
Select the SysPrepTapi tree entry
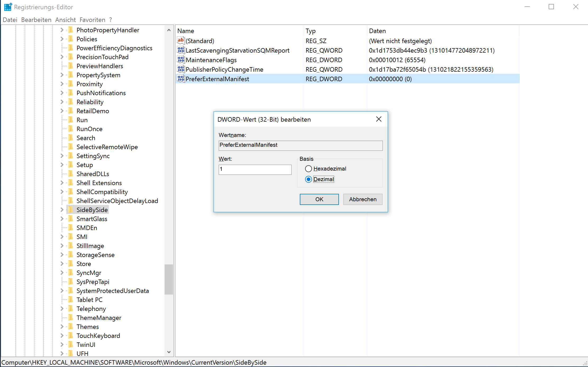93,282
